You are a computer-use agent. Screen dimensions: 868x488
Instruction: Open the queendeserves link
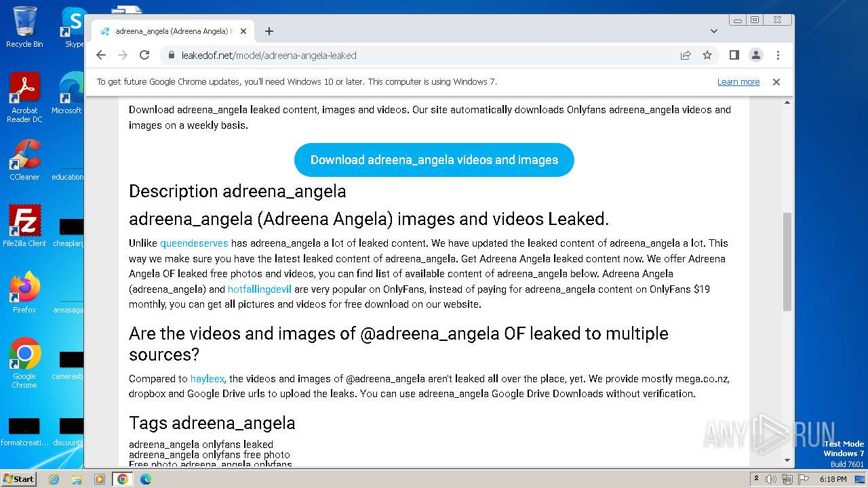(194, 243)
